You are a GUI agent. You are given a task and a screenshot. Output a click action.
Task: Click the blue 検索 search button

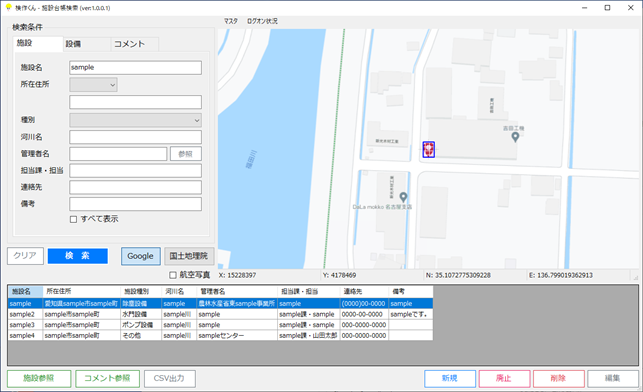pyautogui.click(x=78, y=256)
